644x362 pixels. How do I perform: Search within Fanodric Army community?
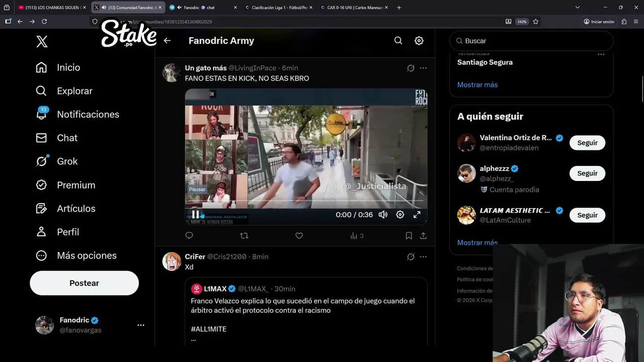pyautogui.click(x=398, y=41)
